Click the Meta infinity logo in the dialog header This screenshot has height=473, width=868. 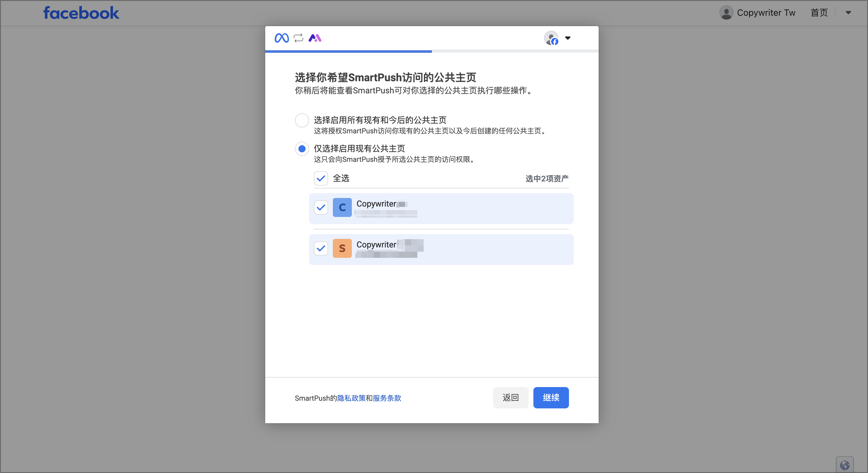tap(282, 38)
